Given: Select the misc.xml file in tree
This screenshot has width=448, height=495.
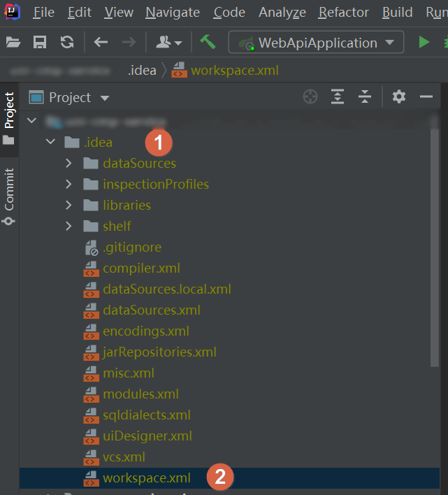Looking at the screenshot, I should point(129,373).
